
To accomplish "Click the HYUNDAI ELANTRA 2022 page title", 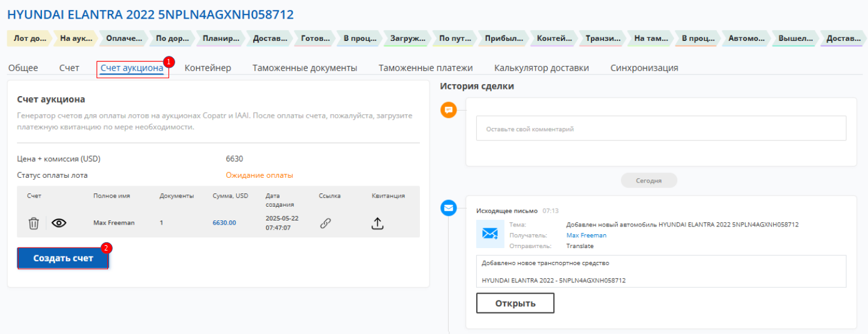I will [151, 14].
